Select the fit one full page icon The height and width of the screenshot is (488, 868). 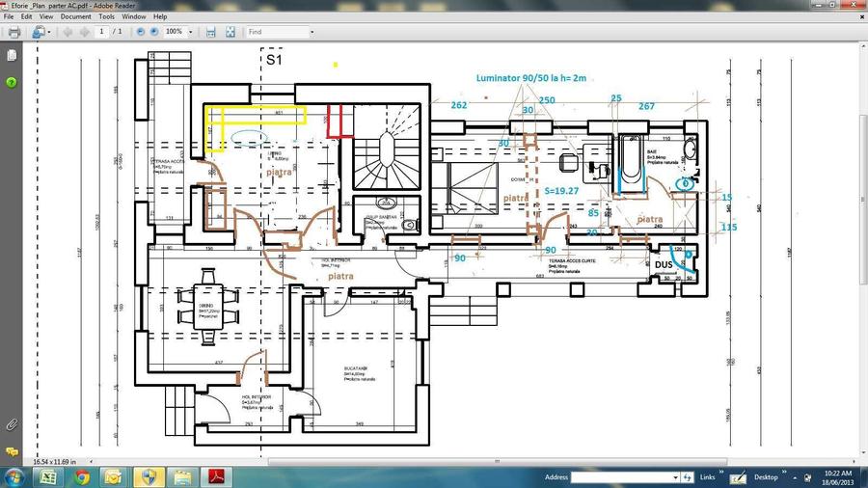coord(231,32)
